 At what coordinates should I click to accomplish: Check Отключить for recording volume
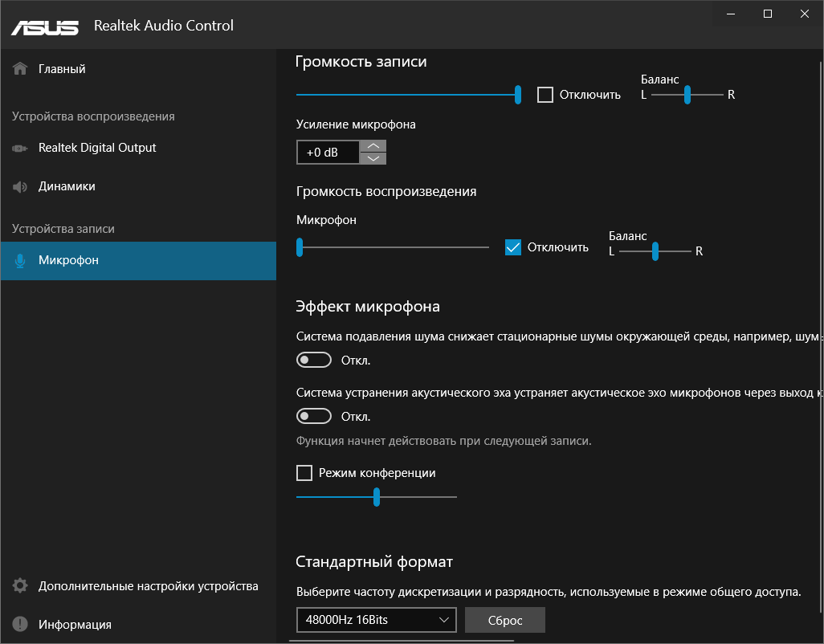tap(545, 94)
